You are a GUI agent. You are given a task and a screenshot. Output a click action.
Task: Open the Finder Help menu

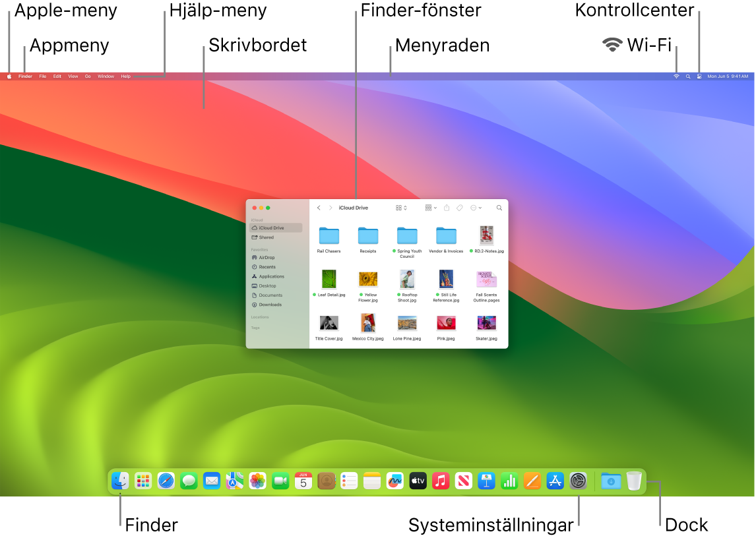tap(125, 76)
